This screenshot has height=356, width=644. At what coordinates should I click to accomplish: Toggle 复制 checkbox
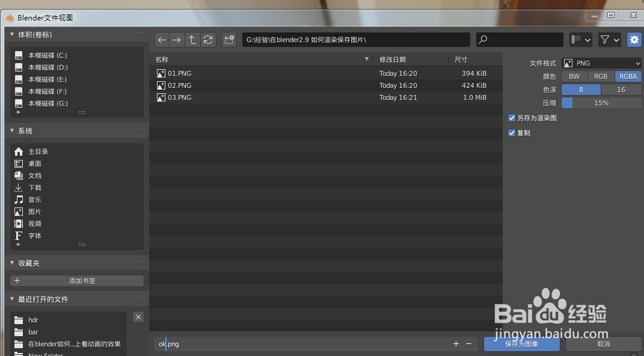512,133
